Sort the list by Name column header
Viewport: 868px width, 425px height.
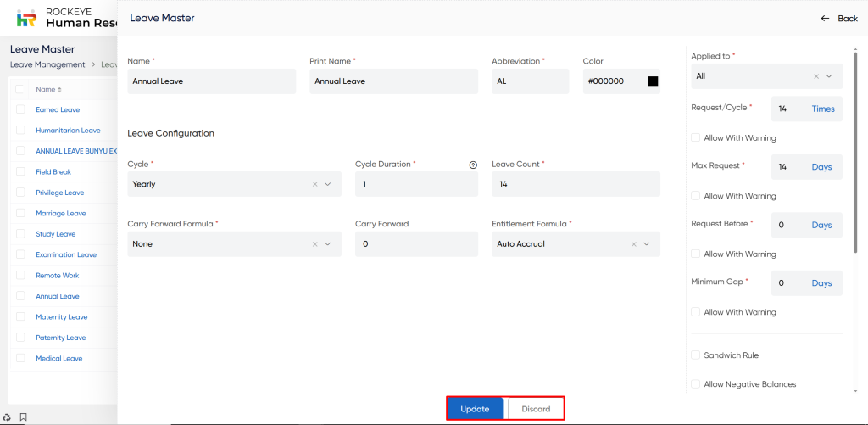47,89
